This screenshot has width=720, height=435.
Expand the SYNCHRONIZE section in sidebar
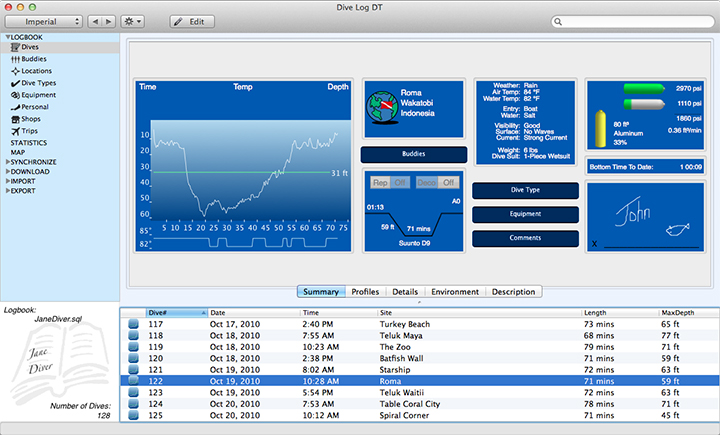pos(7,161)
